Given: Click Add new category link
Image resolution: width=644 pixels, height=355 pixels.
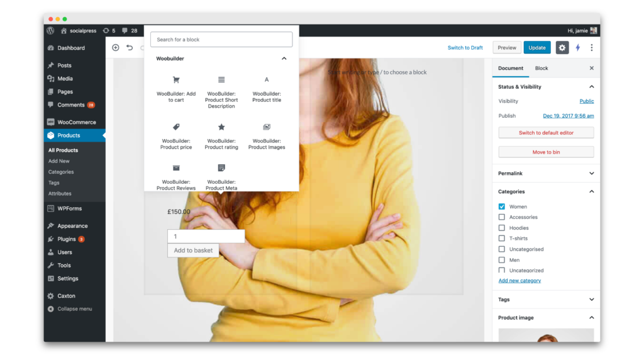Looking at the screenshot, I should click(519, 281).
